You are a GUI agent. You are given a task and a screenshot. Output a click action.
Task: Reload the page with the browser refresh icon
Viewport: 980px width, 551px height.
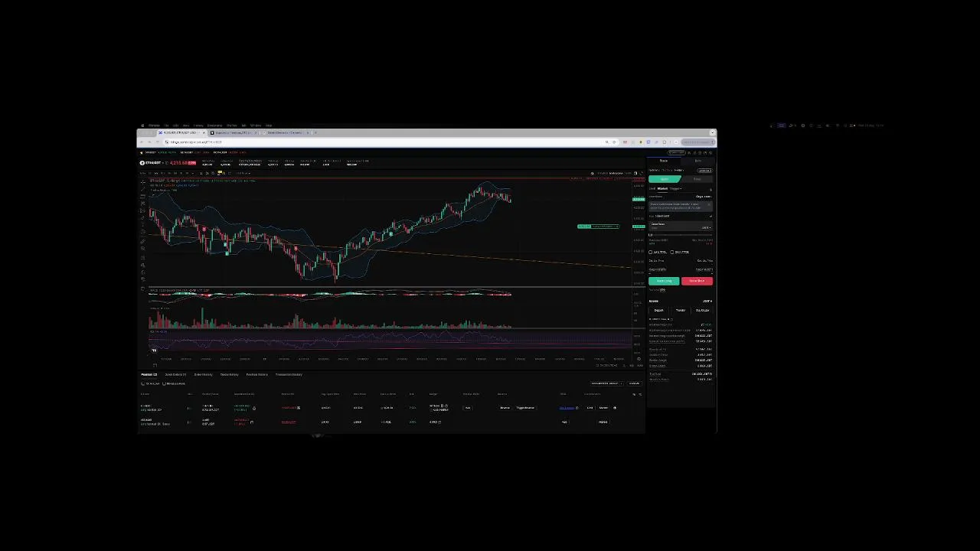(158, 142)
